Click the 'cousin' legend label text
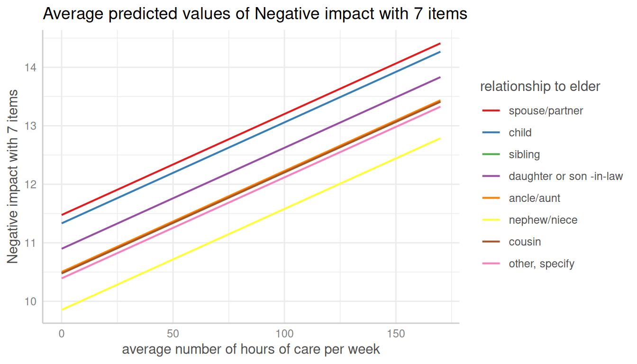 pos(525,242)
